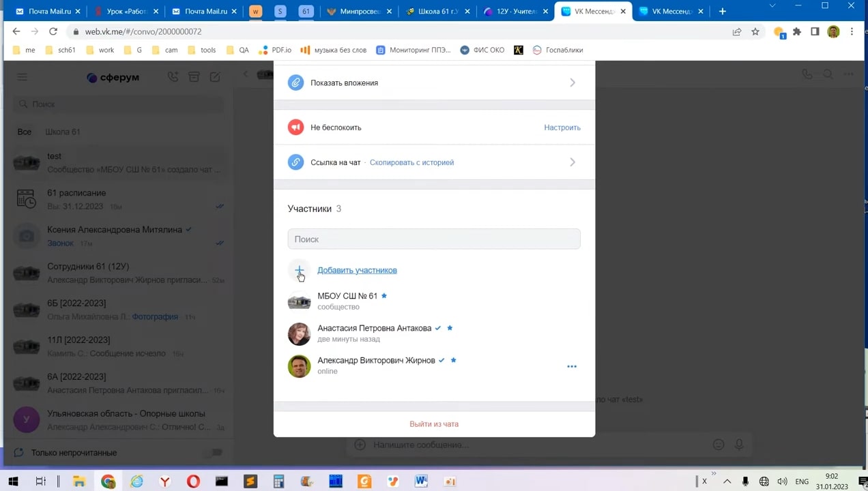Viewport: 868px width, 491px height.
Task: Open the QA bookmarks folder
Action: 237,50
